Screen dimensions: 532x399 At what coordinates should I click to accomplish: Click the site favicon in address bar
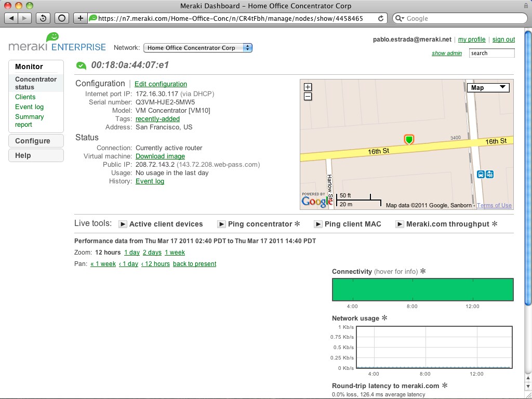(x=92, y=18)
